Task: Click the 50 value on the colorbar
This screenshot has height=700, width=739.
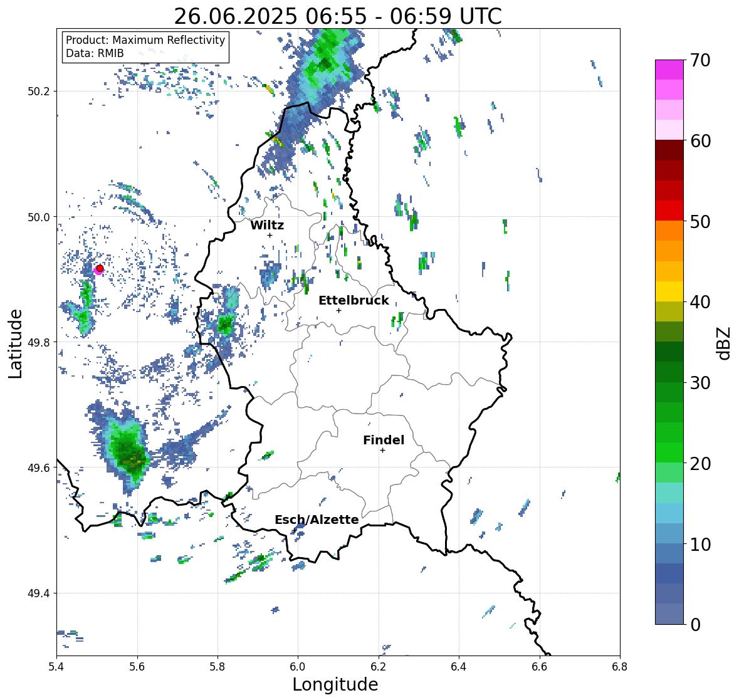Action: tap(700, 221)
